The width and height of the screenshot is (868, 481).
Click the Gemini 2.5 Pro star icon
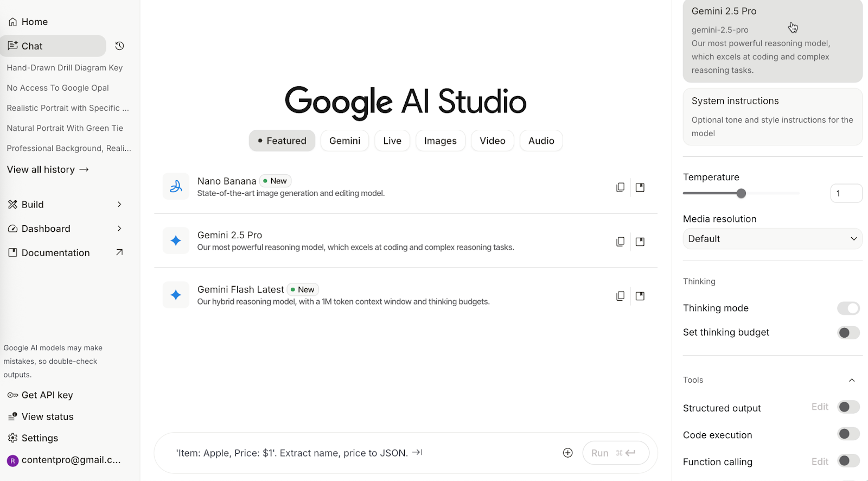click(x=176, y=240)
